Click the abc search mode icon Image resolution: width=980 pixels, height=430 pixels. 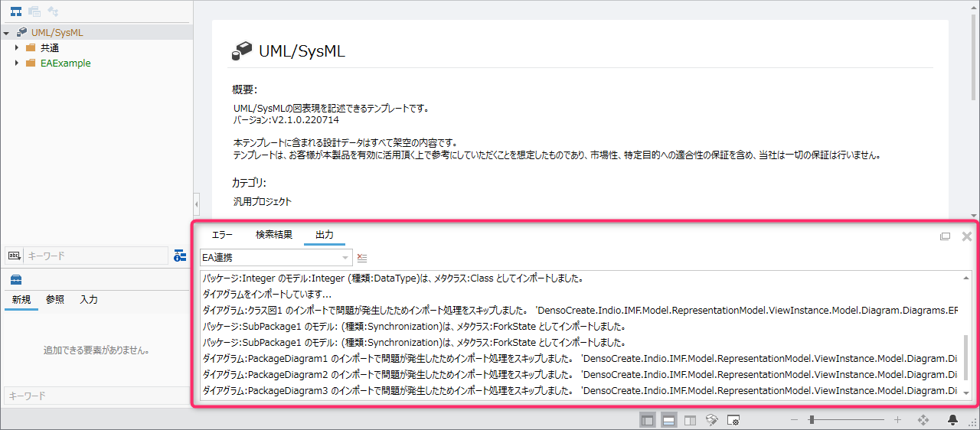[x=15, y=256]
